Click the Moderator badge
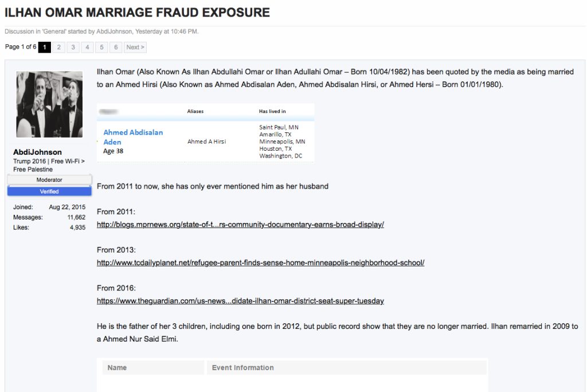The height and width of the screenshot is (392, 587). click(49, 180)
